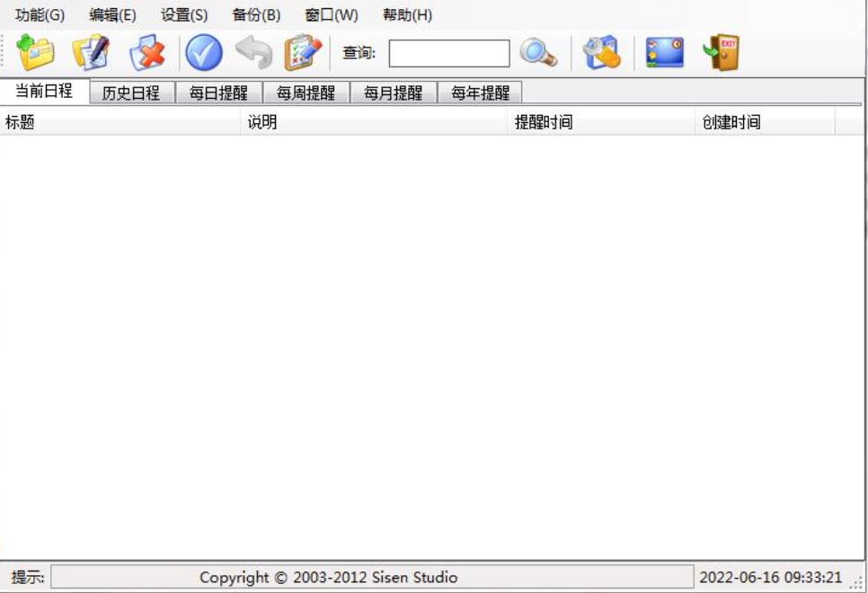Click the blue desktop screen icon
The height and width of the screenshot is (593, 868).
[665, 53]
